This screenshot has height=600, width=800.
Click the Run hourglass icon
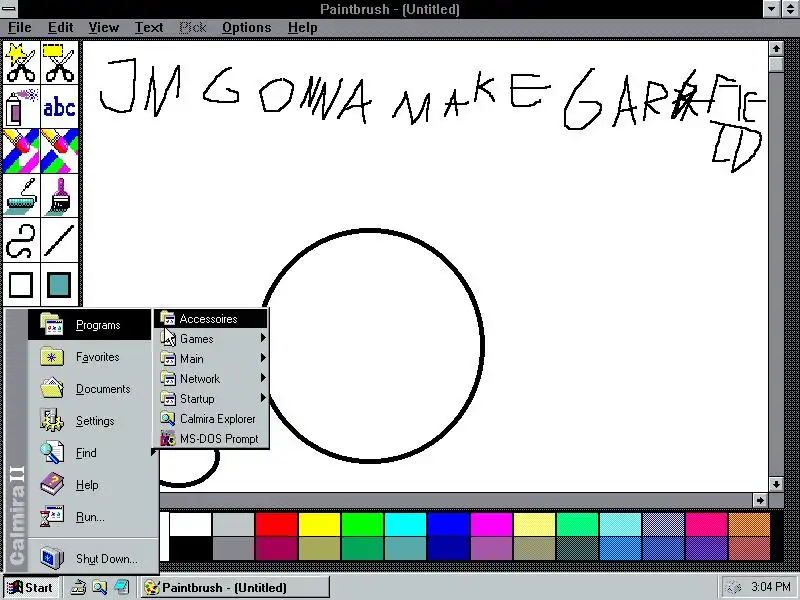click(52, 516)
